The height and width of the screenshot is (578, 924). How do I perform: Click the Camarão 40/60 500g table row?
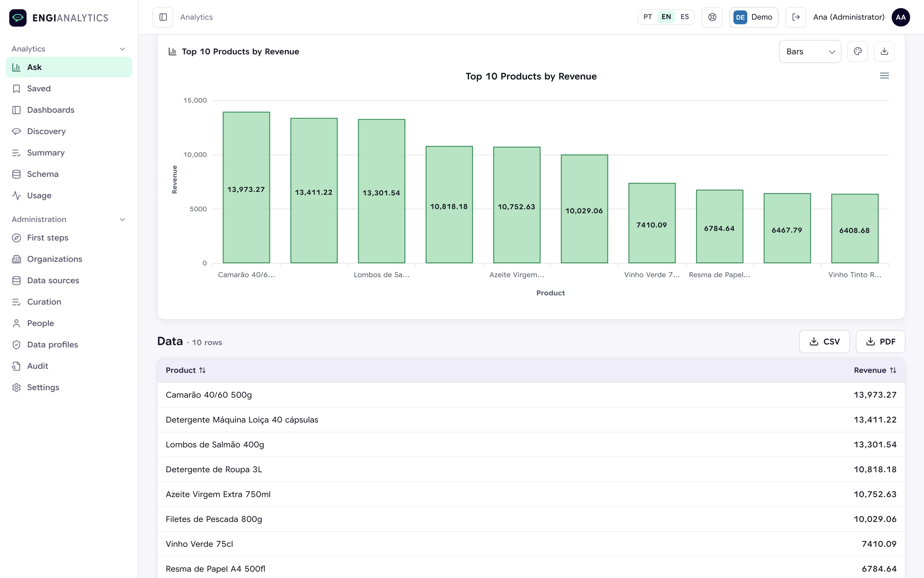(531, 395)
